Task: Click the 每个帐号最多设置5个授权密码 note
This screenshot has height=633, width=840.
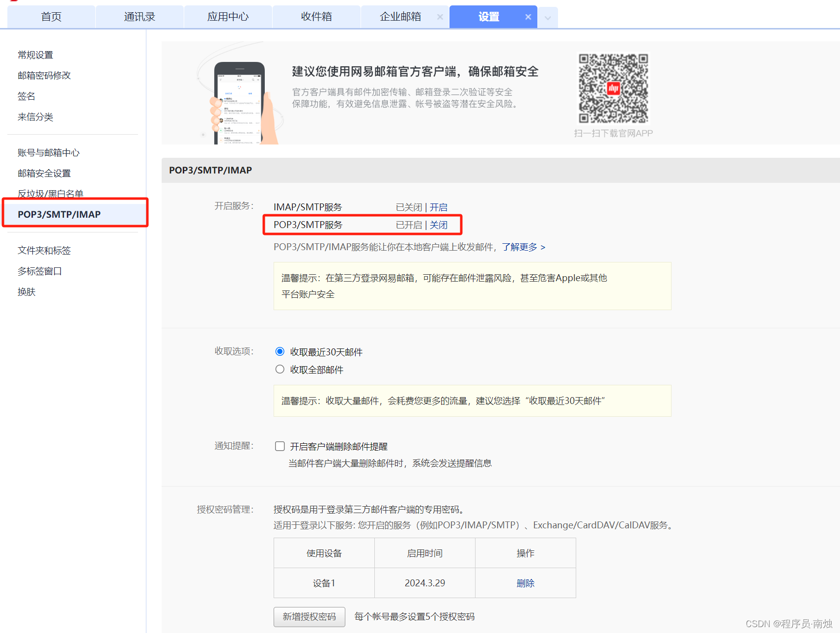Action: tap(415, 617)
